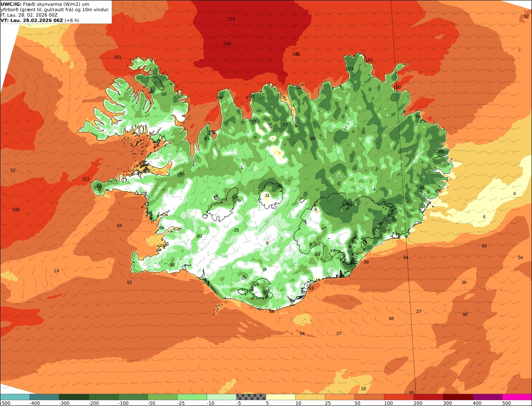
Task: Select the darkest green swatch from -300 to -200
Action: (x=74, y=397)
